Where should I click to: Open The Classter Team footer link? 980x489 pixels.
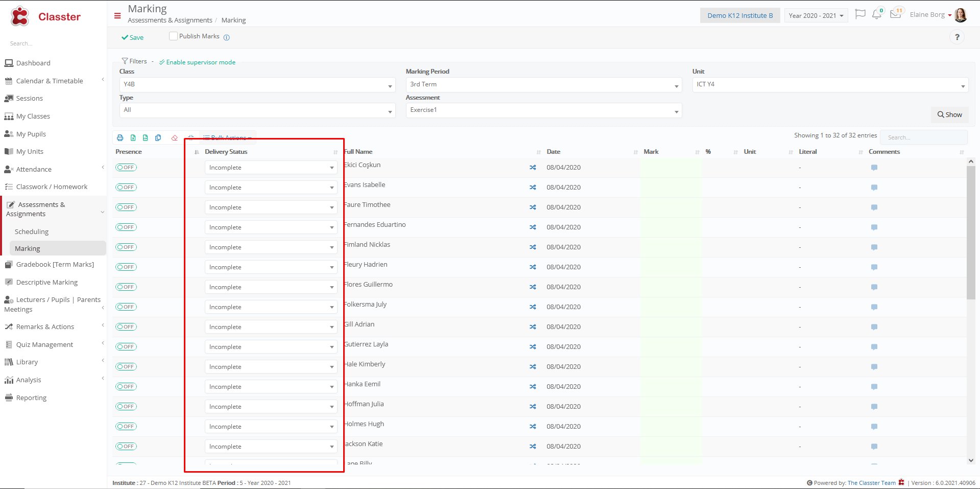coord(872,483)
